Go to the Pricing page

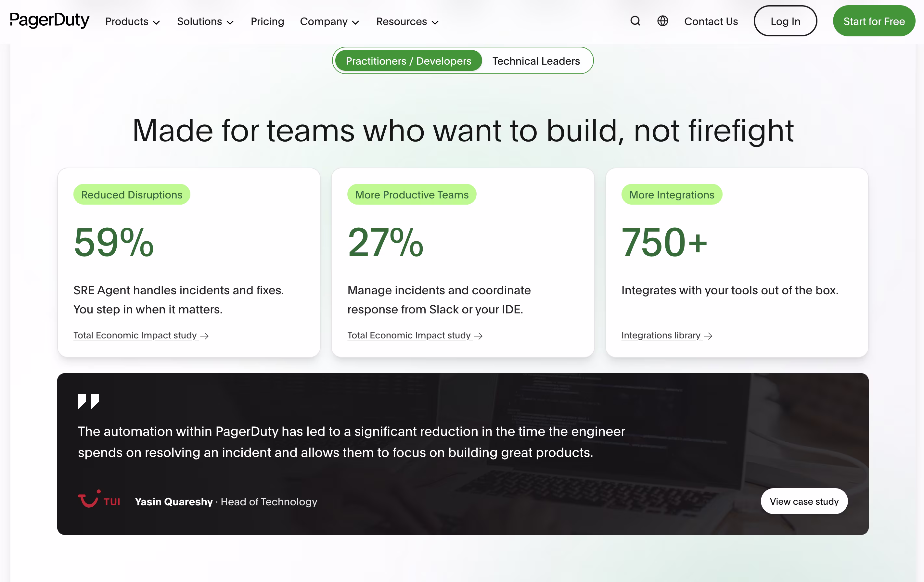(x=267, y=21)
